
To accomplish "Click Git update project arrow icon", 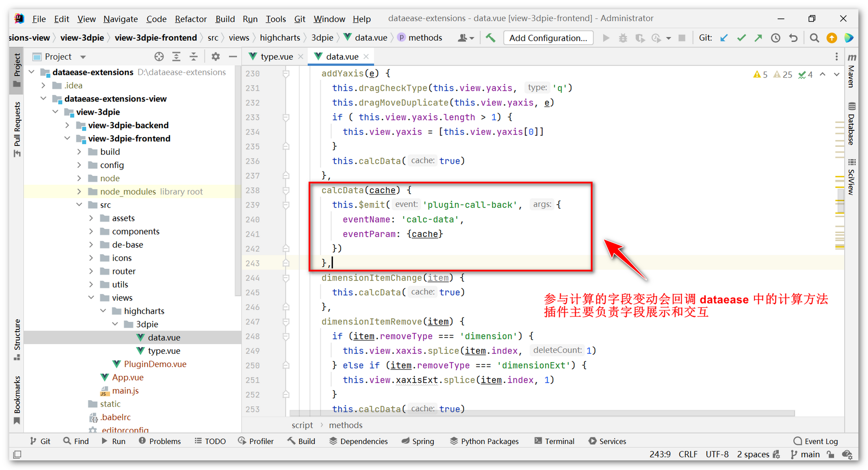I will 723,38.
